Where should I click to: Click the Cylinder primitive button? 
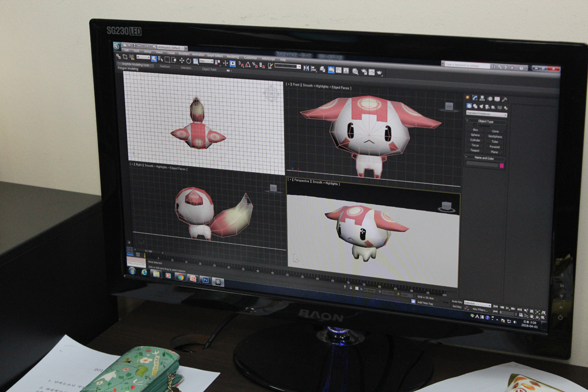coord(475,140)
